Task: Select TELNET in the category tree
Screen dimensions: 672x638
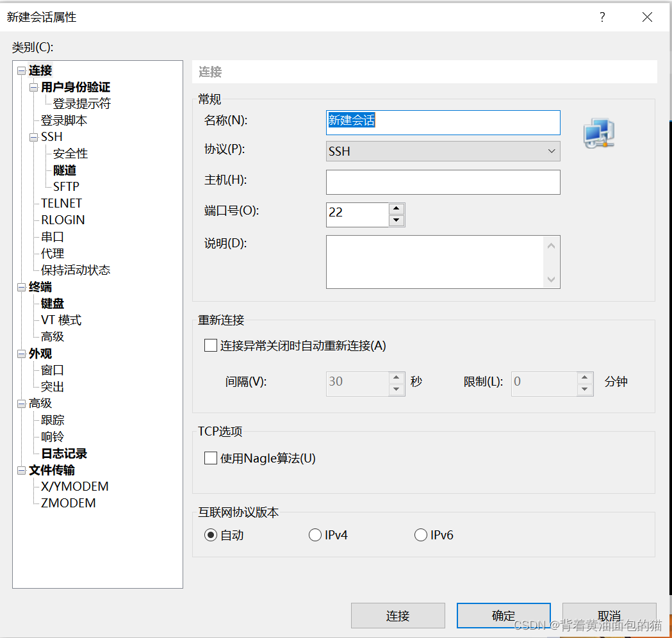Action: click(61, 203)
